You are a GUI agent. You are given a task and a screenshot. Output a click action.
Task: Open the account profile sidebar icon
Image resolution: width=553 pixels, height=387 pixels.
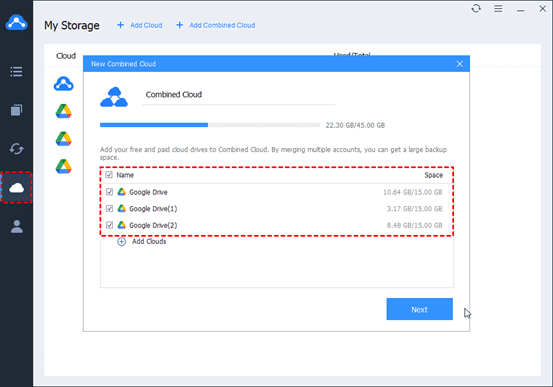point(16,226)
